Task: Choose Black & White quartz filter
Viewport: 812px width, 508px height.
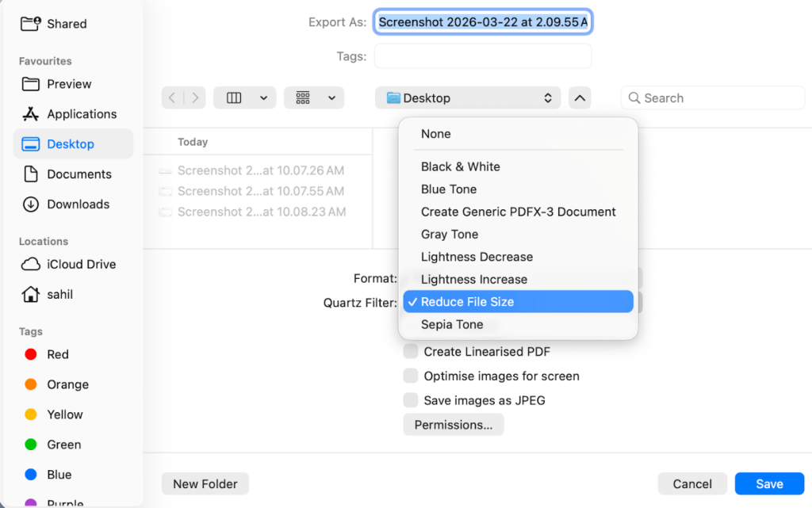Action: pos(460,166)
